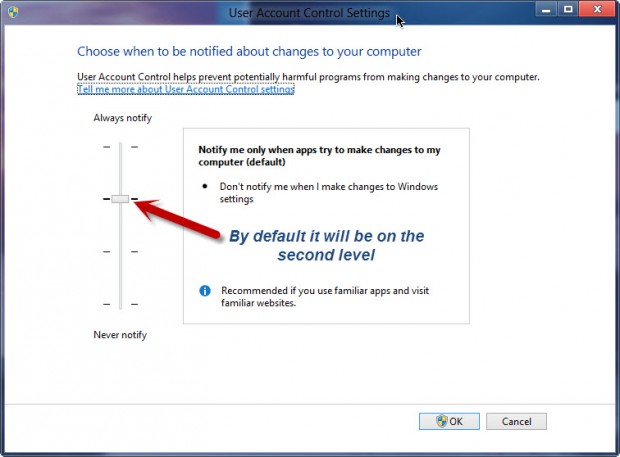The width and height of the screenshot is (620, 457).
Task: Click the 'User Account Control Settings' window title
Action: click(309, 13)
